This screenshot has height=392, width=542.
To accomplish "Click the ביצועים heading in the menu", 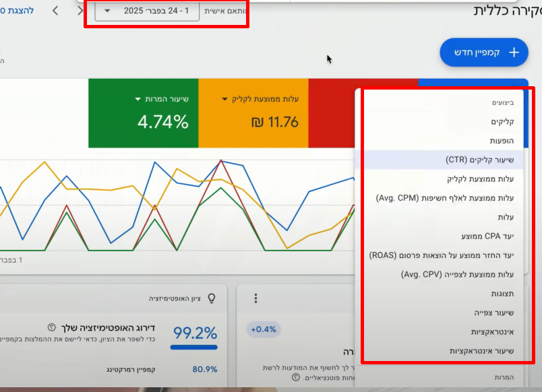I will (503, 102).
